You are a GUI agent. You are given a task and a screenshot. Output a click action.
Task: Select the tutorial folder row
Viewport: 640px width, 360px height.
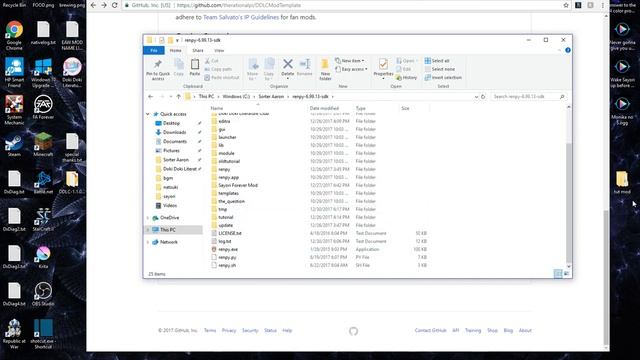320,218
